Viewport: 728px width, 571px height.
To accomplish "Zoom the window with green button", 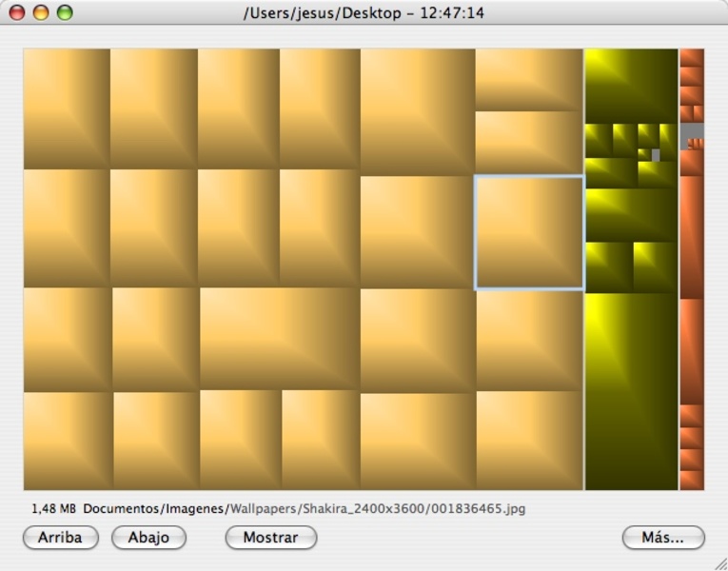I will pyautogui.click(x=65, y=12).
